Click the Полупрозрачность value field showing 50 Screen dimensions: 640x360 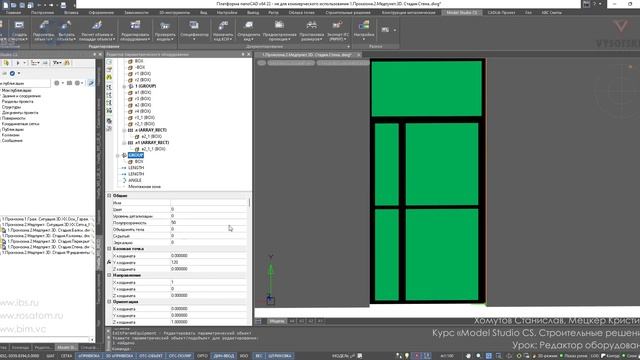[x=209, y=223]
